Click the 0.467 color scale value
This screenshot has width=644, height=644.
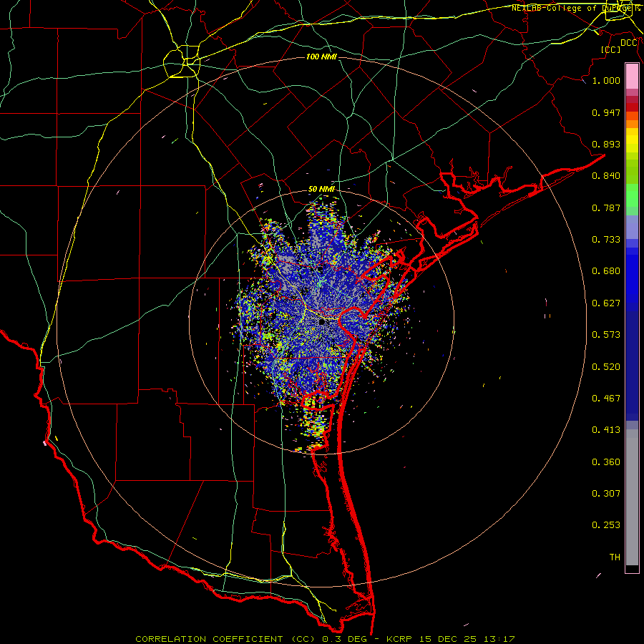tap(606, 399)
